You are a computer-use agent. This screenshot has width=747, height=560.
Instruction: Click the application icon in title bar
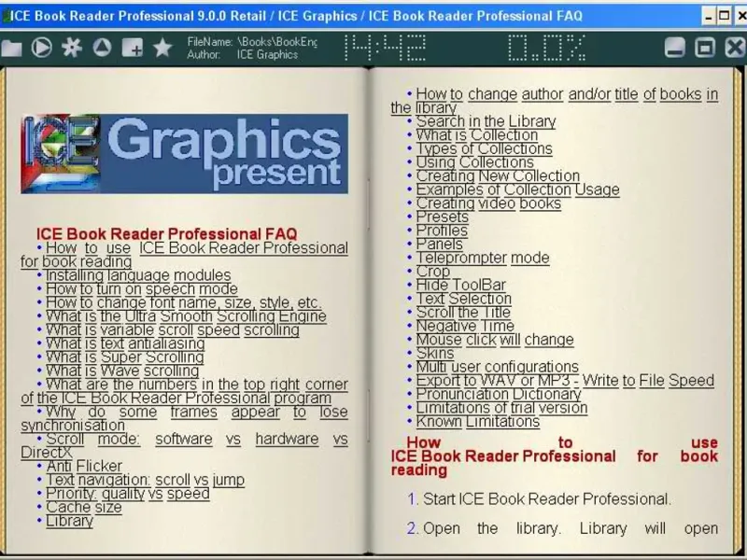click(x=6, y=16)
